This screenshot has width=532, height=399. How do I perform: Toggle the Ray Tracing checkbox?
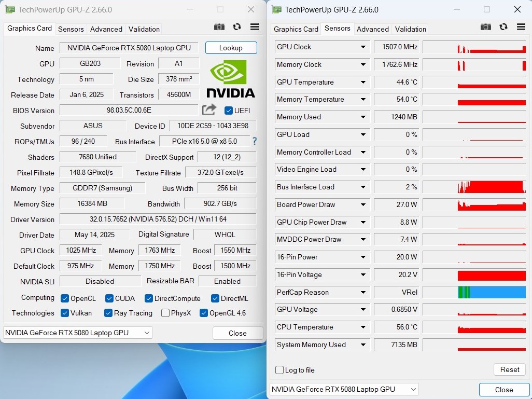pos(108,313)
